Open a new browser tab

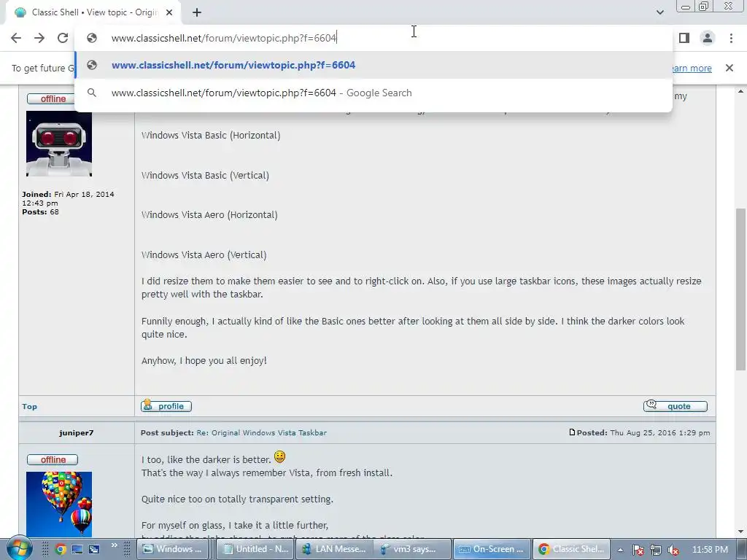(197, 13)
